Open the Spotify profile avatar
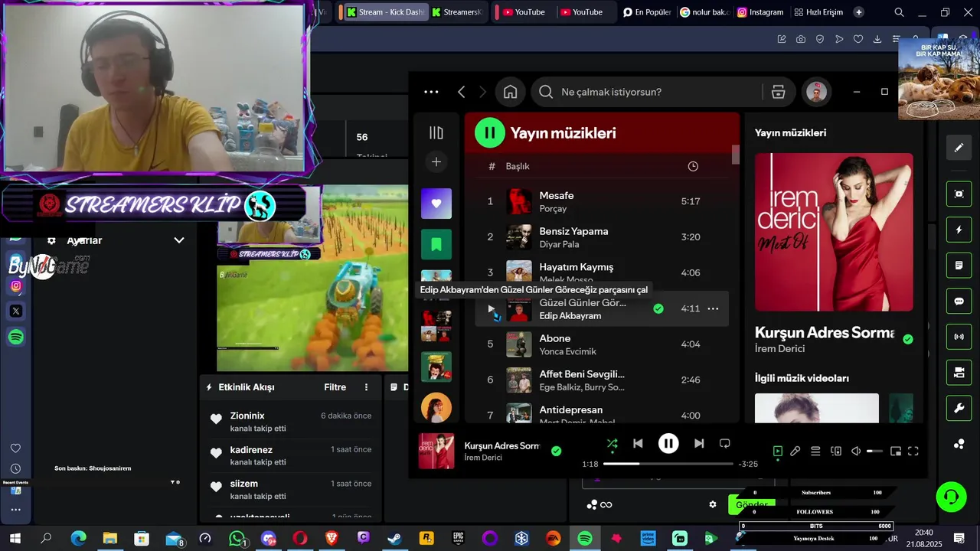The width and height of the screenshot is (980, 551). (816, 92)
